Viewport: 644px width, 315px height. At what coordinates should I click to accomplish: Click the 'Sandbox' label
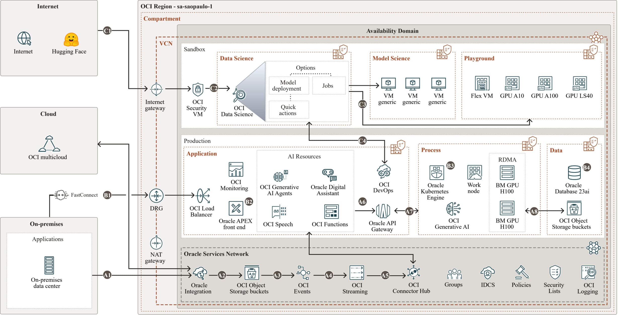point(194,49)
